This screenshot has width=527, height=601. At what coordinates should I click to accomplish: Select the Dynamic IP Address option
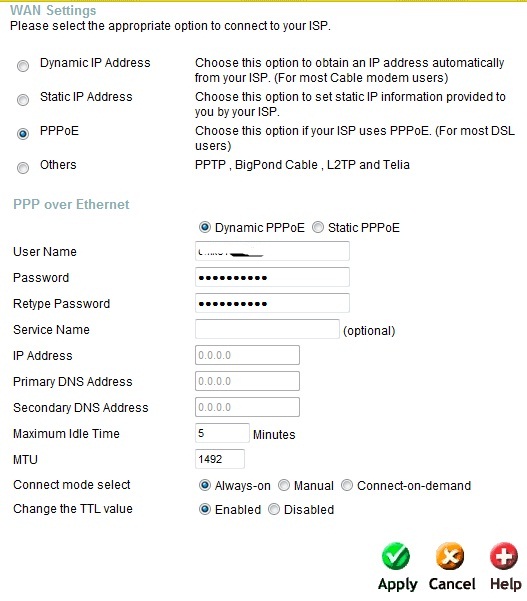point(23,66)
